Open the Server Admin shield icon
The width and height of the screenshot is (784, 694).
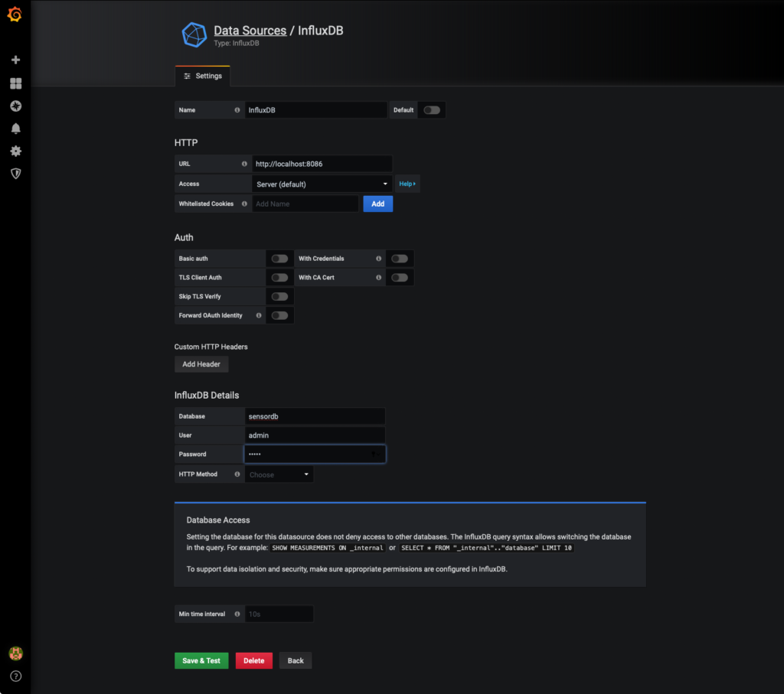15,174
